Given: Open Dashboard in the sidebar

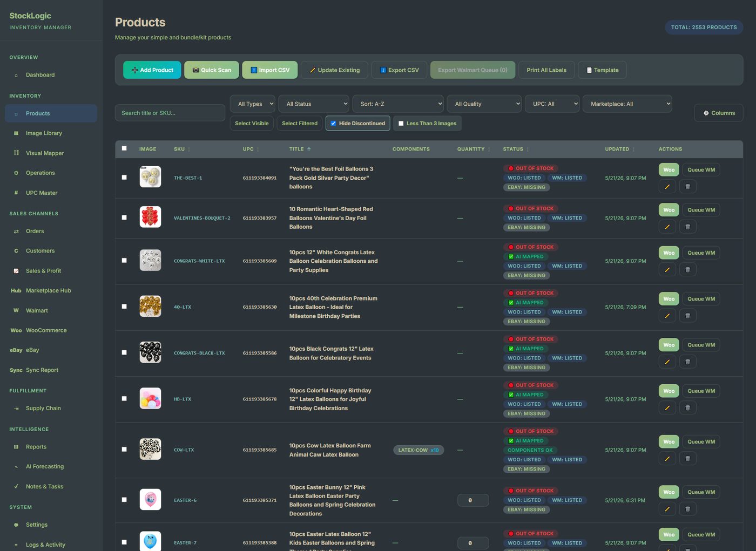Looking at the screenshot, I should coord(51,75).
